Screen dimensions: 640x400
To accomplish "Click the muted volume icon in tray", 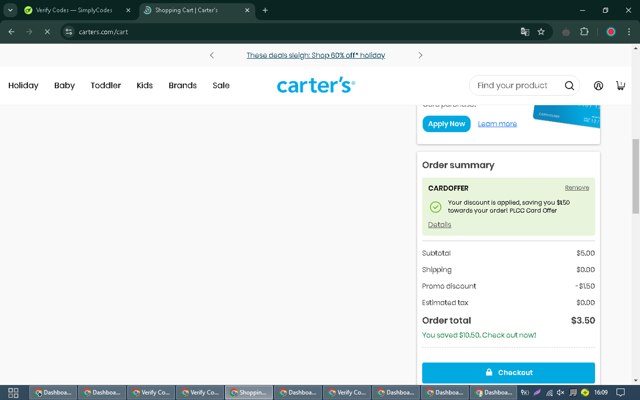I will (560, 393).
